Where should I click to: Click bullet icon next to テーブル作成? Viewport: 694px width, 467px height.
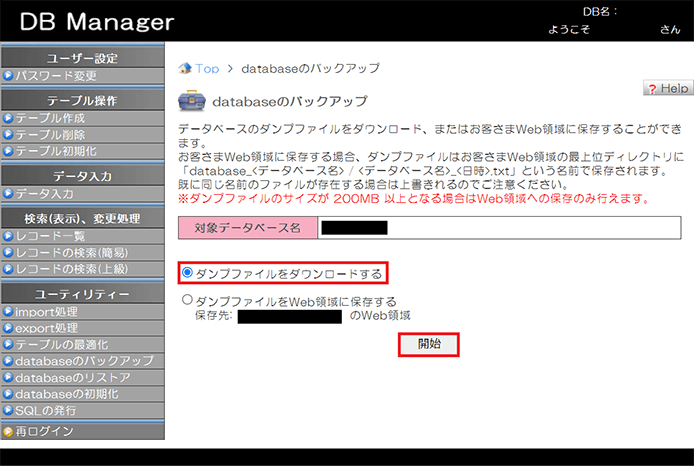8,118
